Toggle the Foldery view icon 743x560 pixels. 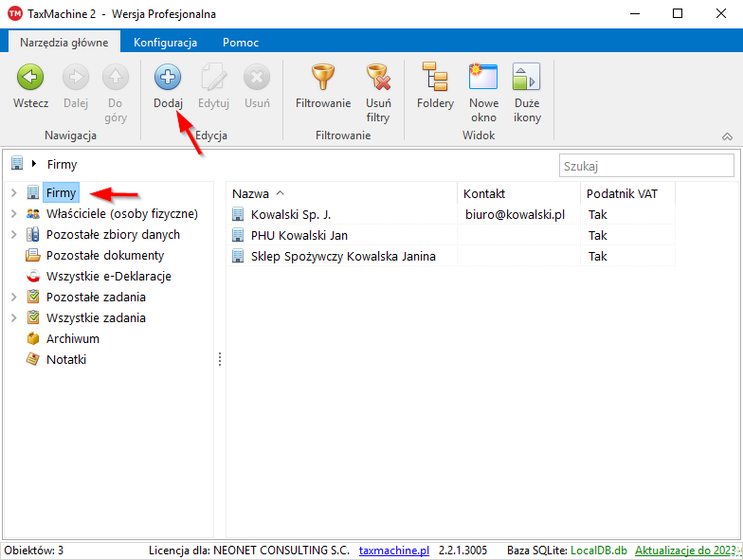pos(435,78)
